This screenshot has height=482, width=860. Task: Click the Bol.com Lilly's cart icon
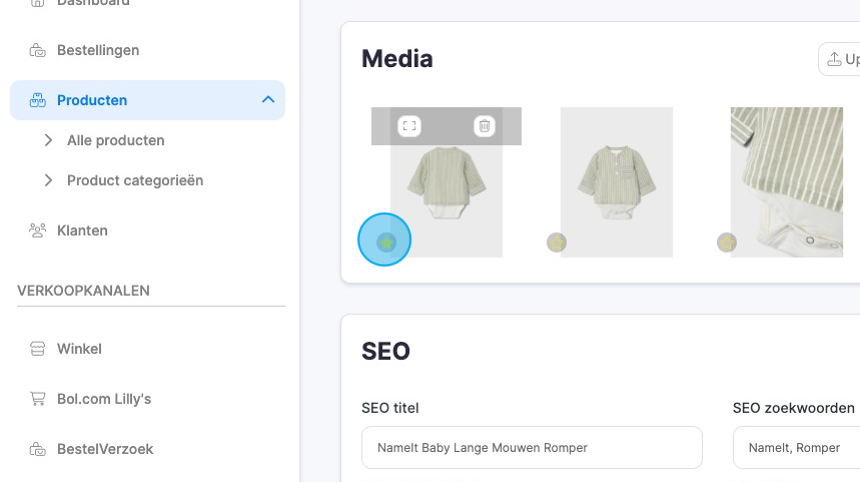click(38, 399)
